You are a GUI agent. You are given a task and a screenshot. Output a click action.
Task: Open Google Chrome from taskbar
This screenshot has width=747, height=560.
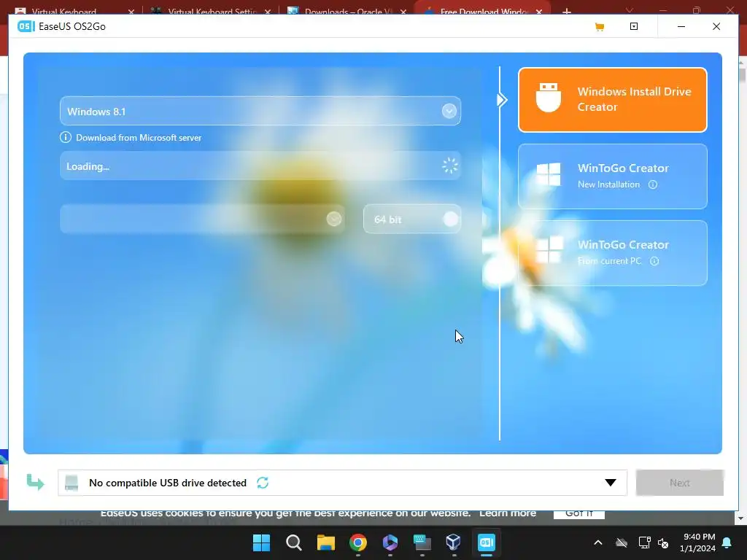pyautogui.click(x=357, y=542)
